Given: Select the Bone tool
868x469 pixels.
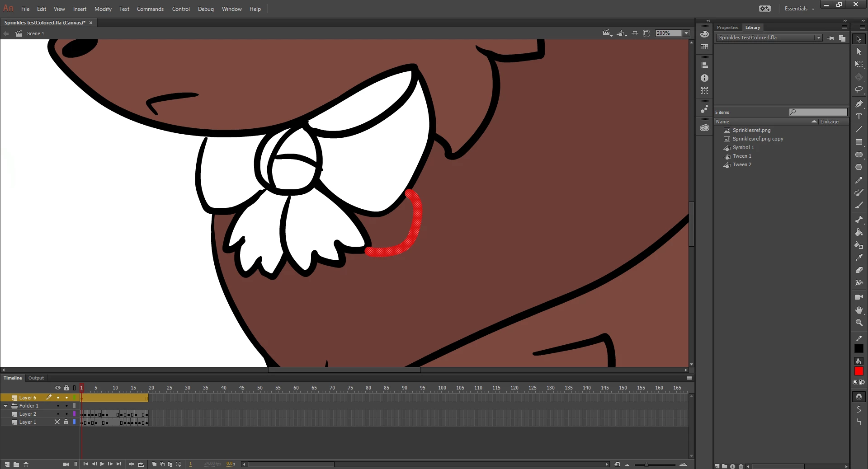Looking at the screenshot, I should pyautogui.click(x=859, y=220).
